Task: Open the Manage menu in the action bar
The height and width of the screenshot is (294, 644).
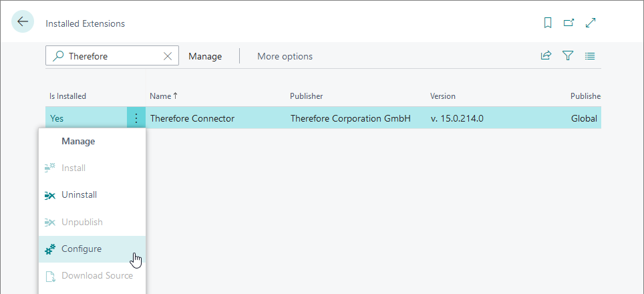Action: click(205, 56)
